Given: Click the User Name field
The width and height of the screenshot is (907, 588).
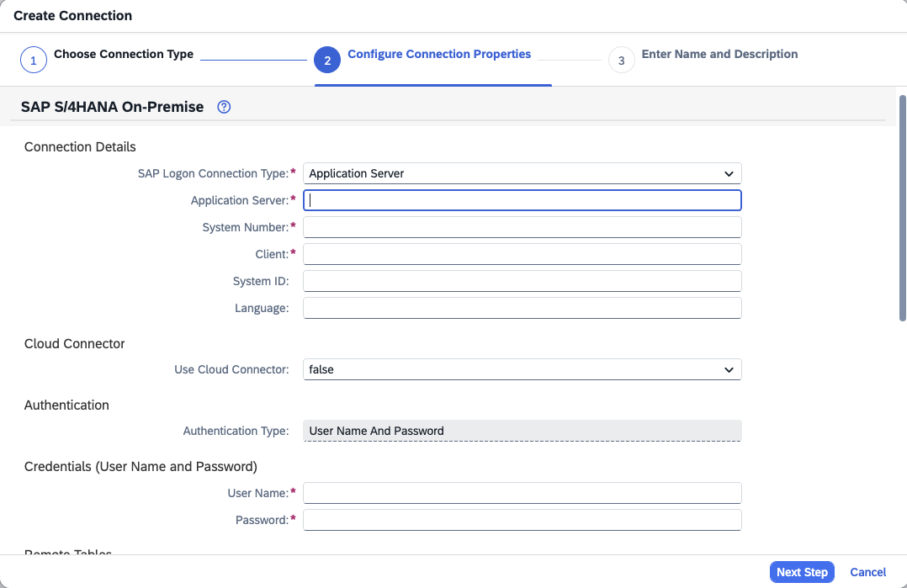Looking at the screenshot, I should pyautogui.click(x=522, y=493).
